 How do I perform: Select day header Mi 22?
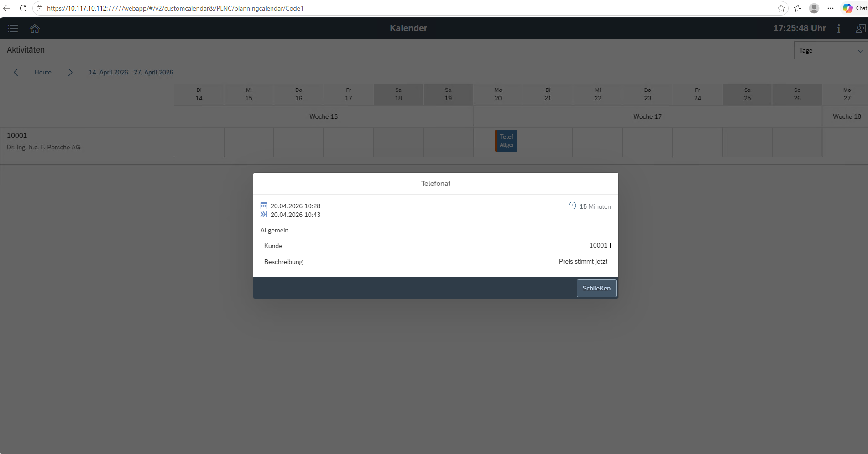(x=598, y=94)
